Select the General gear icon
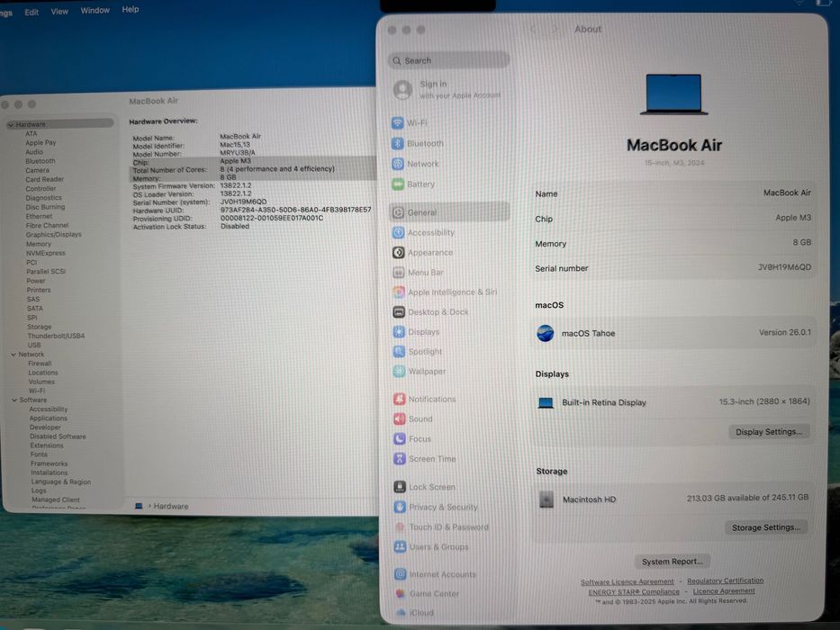 pyautogui.click(x=398, y=212)
